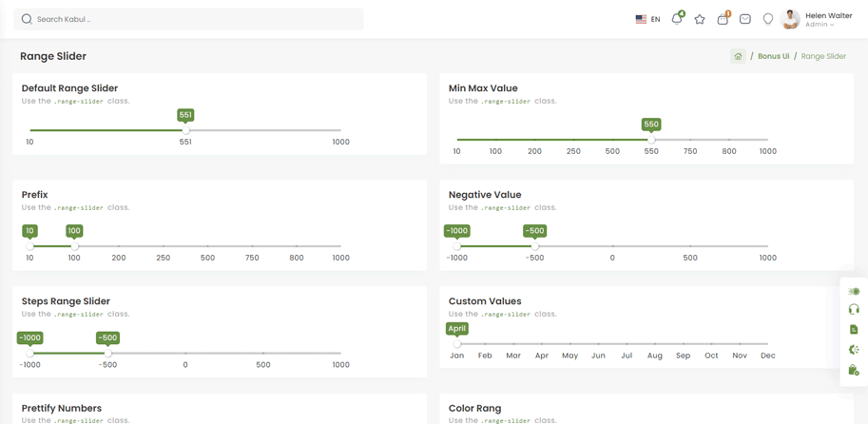Click in the Search Kabul field
The image size is (868, 424).
coord(190,19)
